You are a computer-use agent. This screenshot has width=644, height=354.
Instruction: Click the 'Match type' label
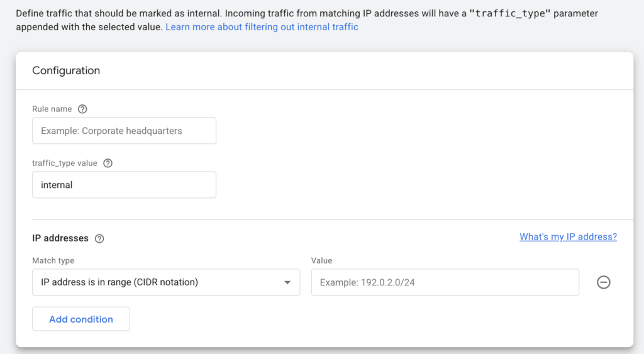pyautogui.click(x=53, y=260)
